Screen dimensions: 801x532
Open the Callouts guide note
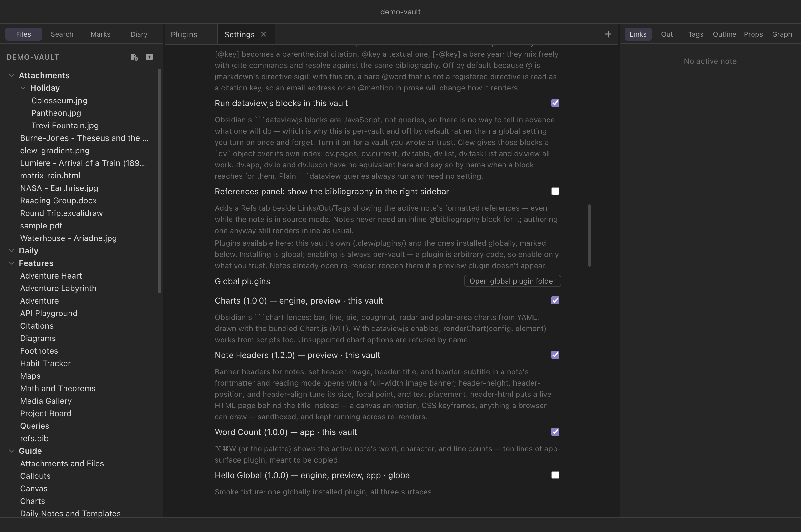(x=35, y=476)
